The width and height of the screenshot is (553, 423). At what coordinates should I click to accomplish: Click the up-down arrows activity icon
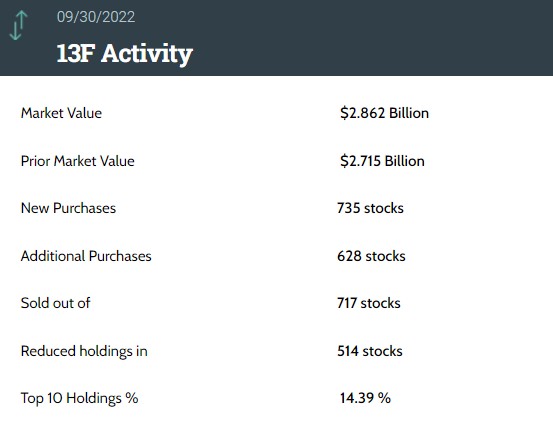click(18, 25)
